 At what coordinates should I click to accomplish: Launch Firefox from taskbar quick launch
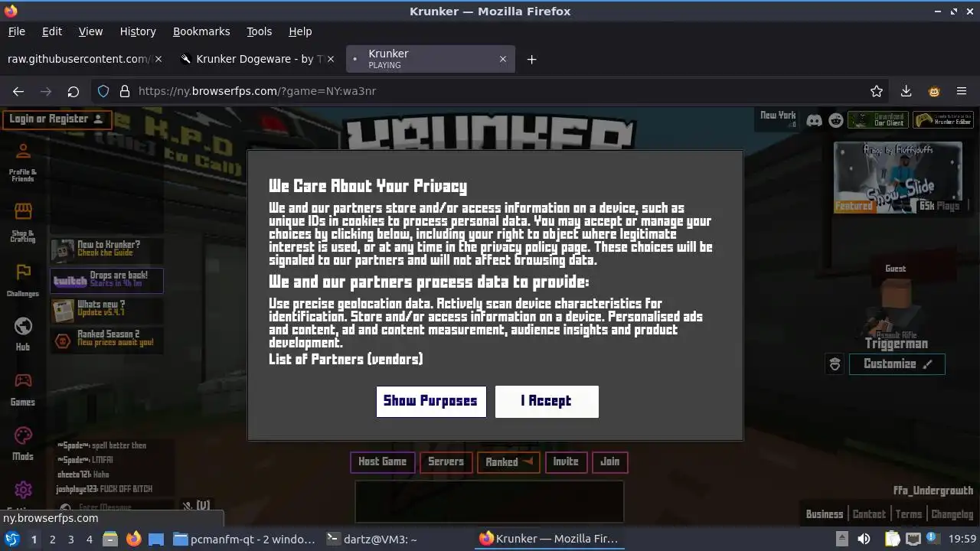134,540
